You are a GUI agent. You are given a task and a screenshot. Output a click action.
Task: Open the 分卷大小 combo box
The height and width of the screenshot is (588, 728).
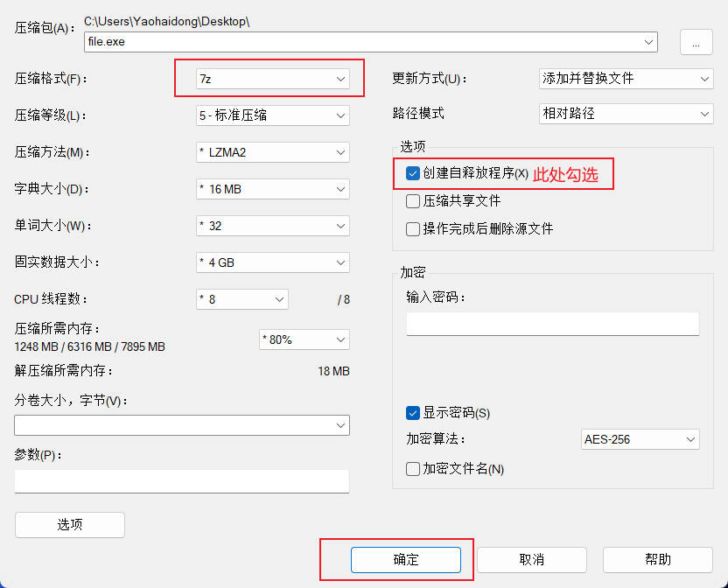click(181, 425)
